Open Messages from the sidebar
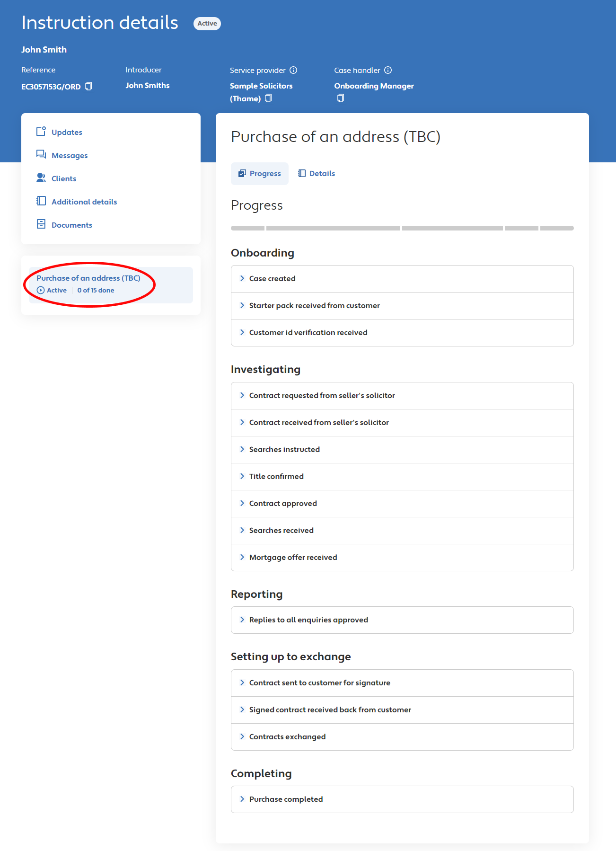Image resolution: width=616 pixels, height=851 pixels. 70,155
